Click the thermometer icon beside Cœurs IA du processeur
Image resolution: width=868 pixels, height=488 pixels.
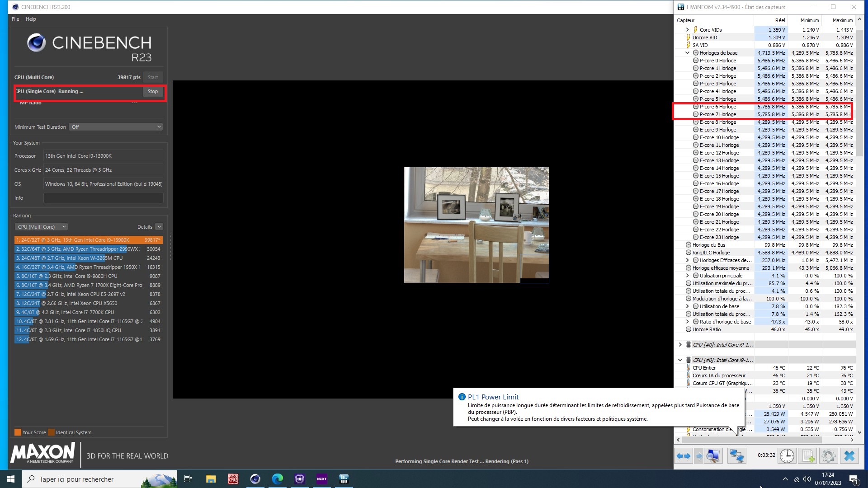pos(688,375)
